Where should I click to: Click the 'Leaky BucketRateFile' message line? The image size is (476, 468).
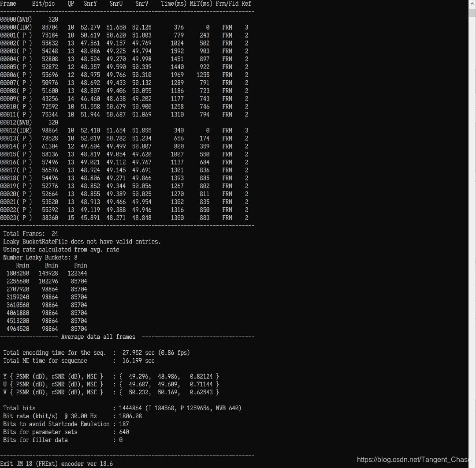(x=82, y=242)
